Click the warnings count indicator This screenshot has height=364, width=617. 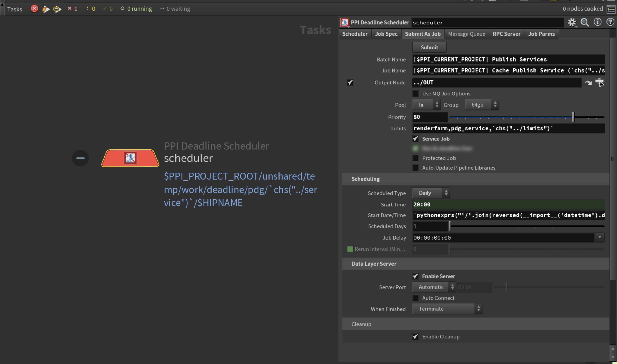point(91,9)
